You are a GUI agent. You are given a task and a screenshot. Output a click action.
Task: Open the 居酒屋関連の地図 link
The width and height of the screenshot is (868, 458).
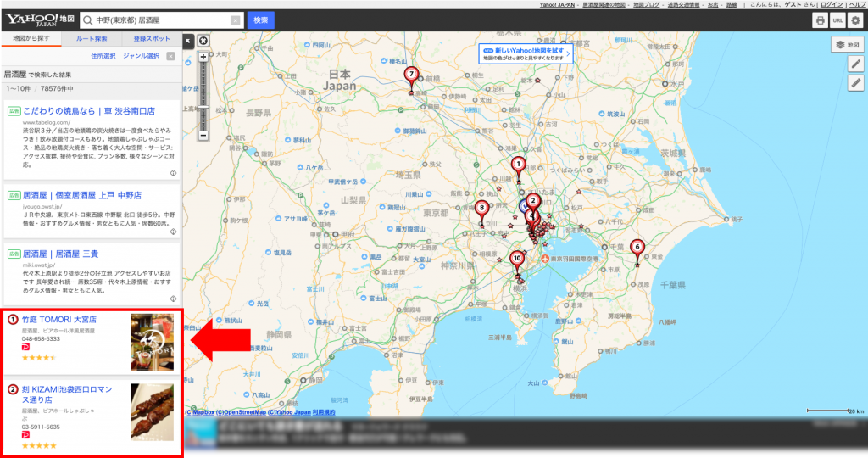point(604,4)
